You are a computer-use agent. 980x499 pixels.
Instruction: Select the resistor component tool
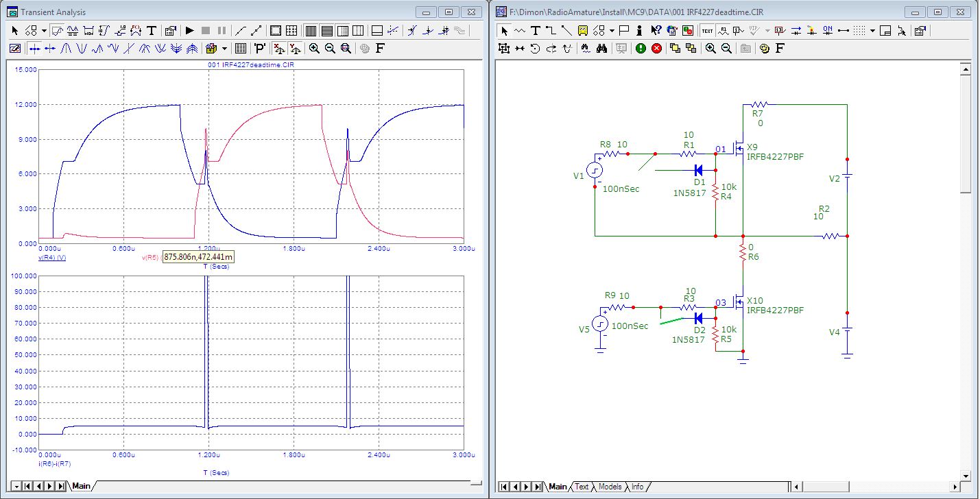pyautogui.click(x=520, y=30)
